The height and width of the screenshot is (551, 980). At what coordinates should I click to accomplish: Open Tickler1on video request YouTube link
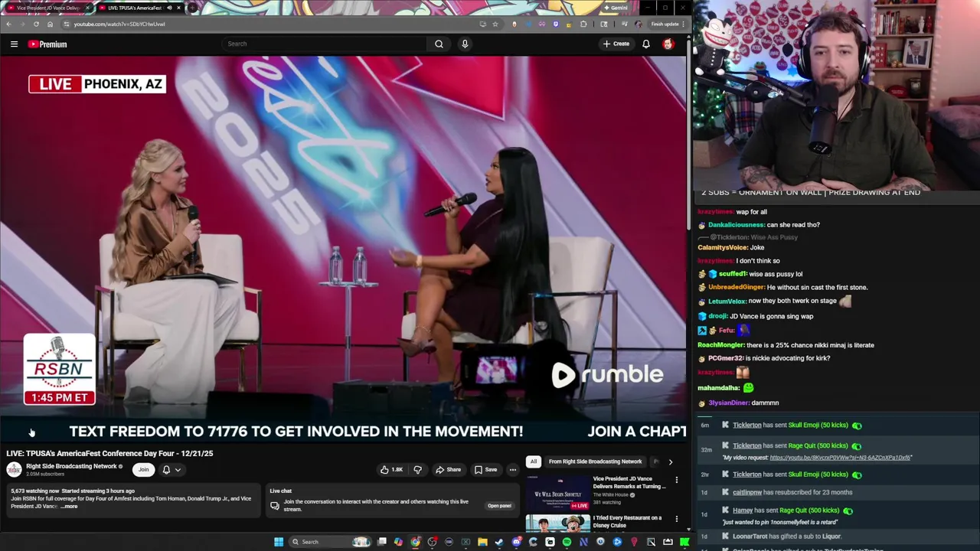coord(840,458)
